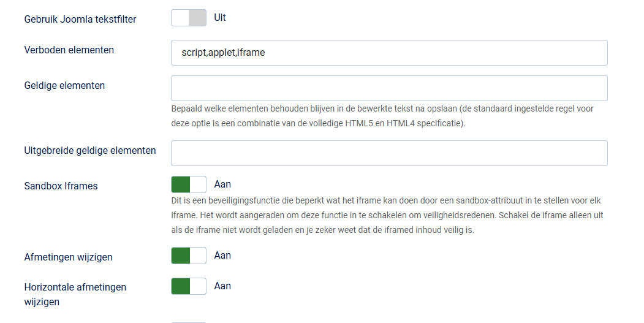Select the 'Verboden elementen' label
Viewport: 644px width, 323px height.
point(69,50)
